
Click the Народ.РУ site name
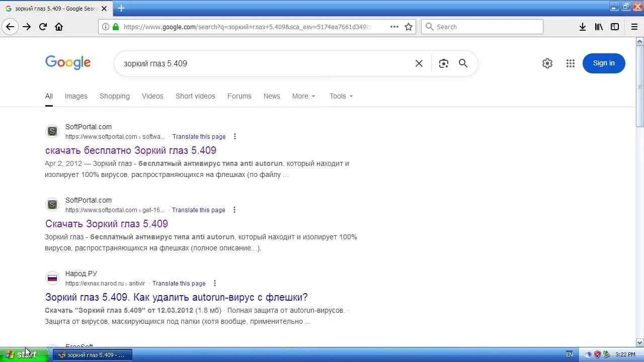click(81, 274)
